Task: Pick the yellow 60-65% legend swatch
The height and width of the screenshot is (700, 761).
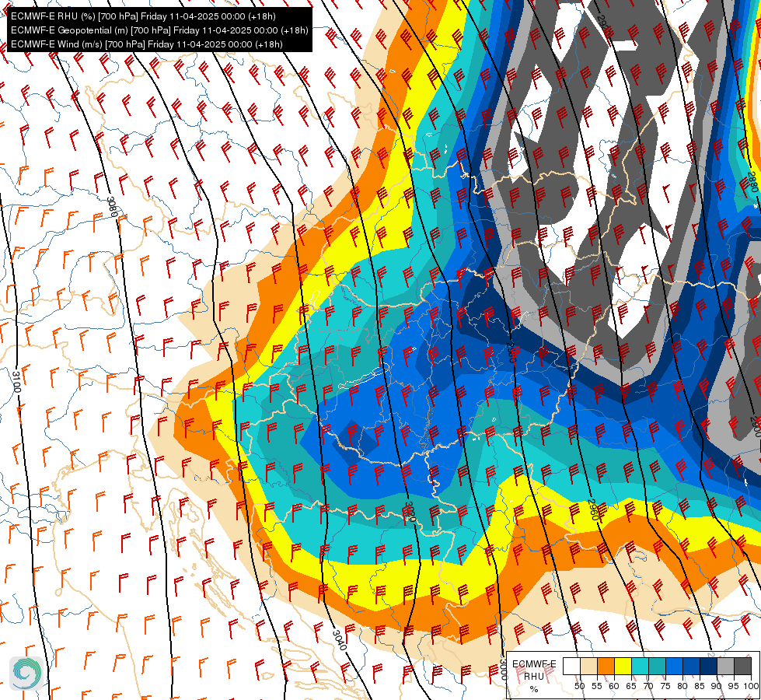Action: pyautogui.click(x=623, y=667)
